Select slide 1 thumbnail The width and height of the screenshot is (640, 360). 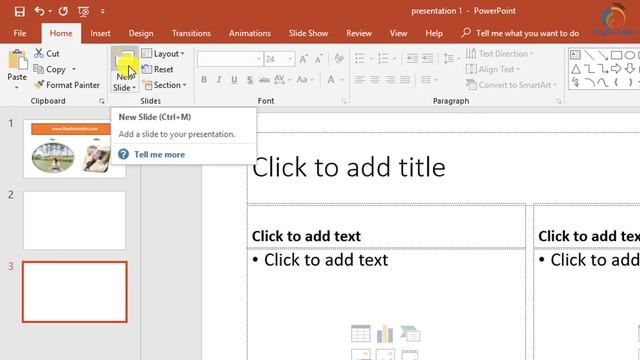[x=74, y=149]
